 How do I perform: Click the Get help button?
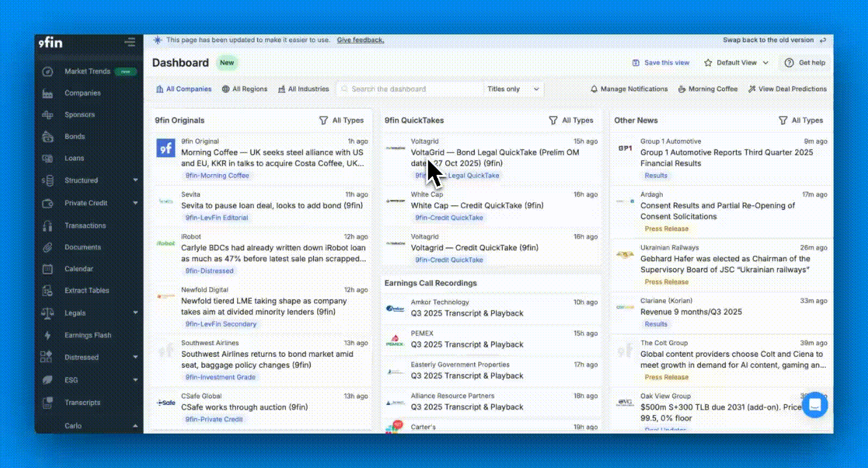[x=805, y=63]
